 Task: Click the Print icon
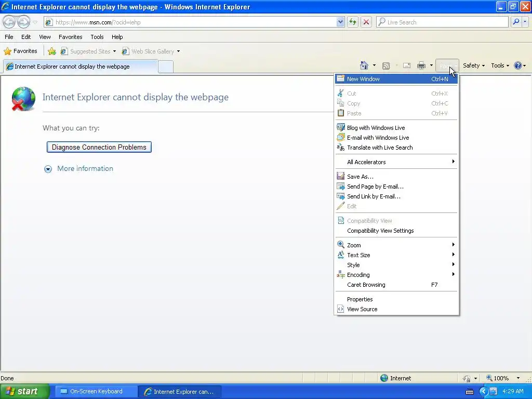pos(421,65)
